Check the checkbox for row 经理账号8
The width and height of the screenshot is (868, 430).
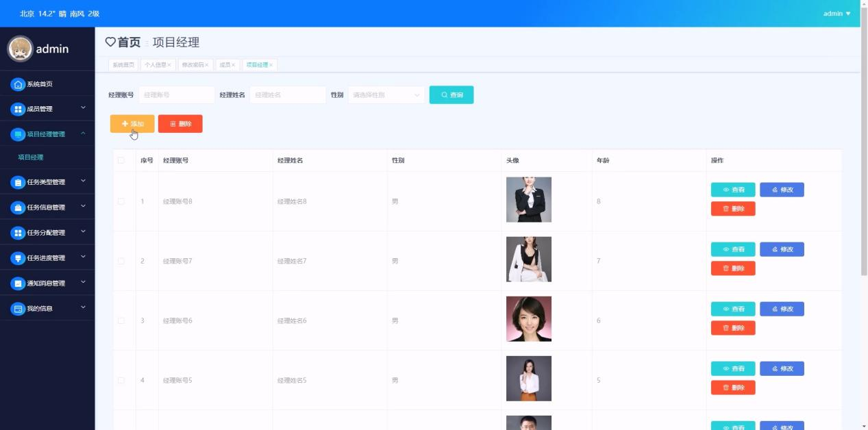tap(121, 201)
